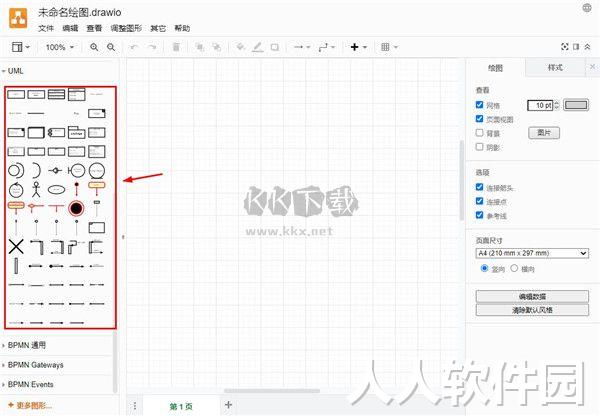Select the 第1页 page tab
Viewport: 600px width, 416px height.
pos(181,406)
